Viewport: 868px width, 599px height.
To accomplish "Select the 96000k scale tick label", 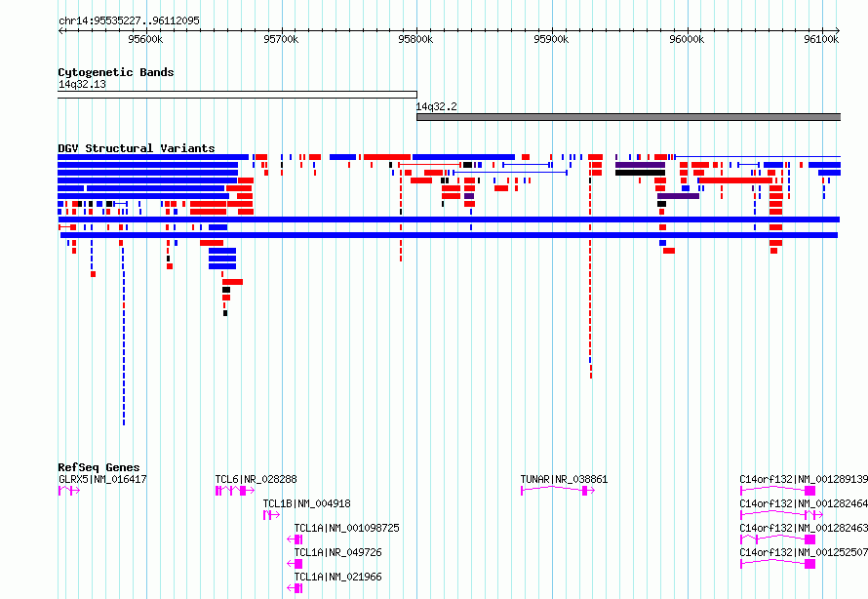I will (687, 39).
